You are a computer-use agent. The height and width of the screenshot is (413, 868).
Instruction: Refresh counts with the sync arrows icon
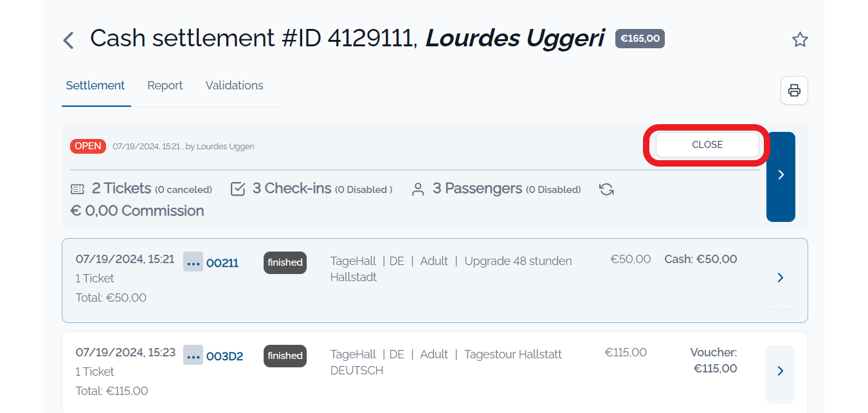(x=606, y=189)
